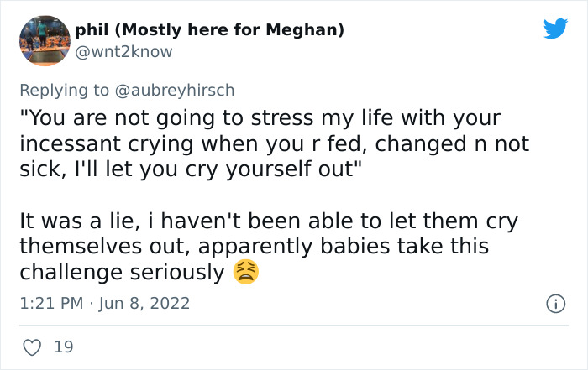
Task: Click the line starting "incessant crying when"
Action: tap(274, 143)
